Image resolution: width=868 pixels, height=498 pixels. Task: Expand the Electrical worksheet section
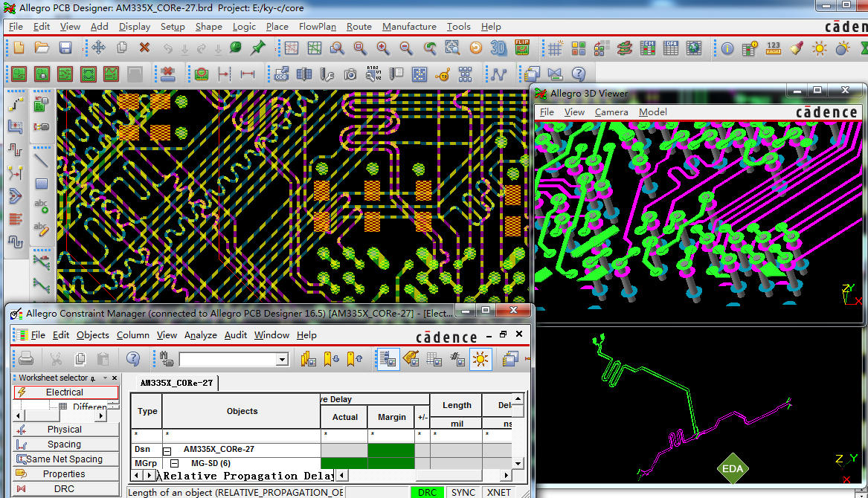coord(65,392)
